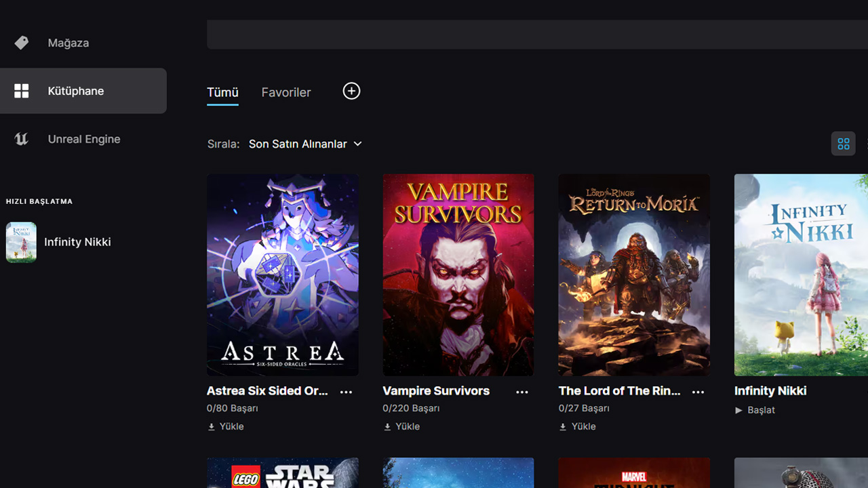Open the Infinity Nikki library cover art
This screenshot has width=868, height=488.
[x=801, y=274]
